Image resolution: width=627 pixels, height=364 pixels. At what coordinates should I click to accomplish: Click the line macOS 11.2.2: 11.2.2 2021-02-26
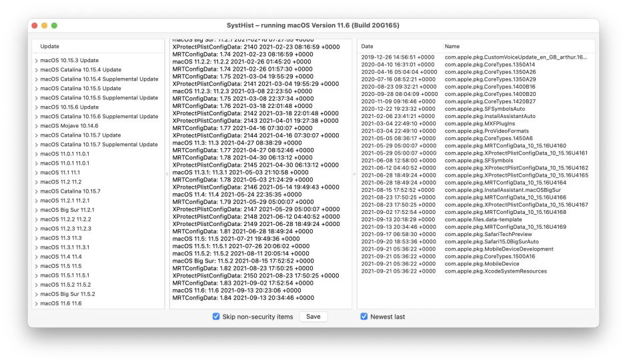[x=241, y=61]
